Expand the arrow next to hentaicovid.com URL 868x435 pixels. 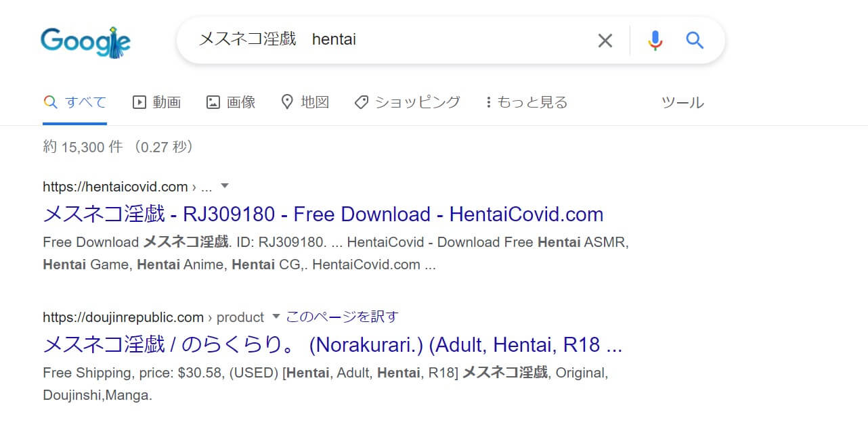(225, 186)
